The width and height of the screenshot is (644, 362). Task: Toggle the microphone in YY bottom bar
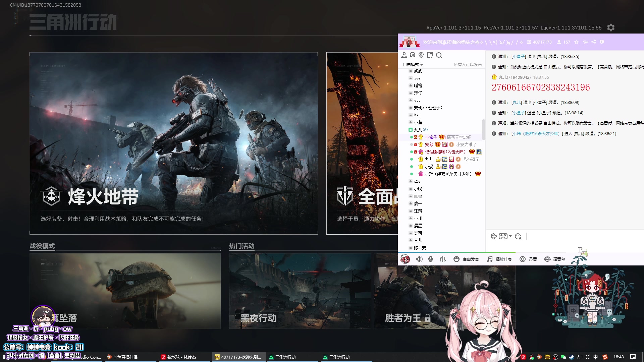pyautogui.click(x=431, y=259)
